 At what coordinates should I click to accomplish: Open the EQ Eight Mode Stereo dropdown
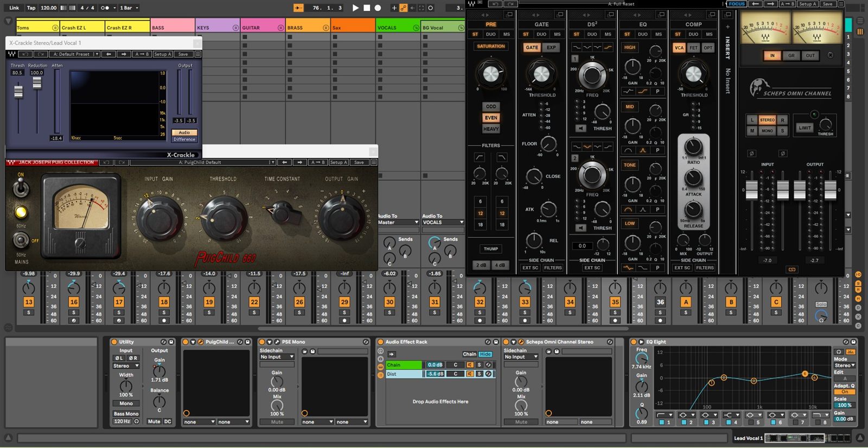845,365
